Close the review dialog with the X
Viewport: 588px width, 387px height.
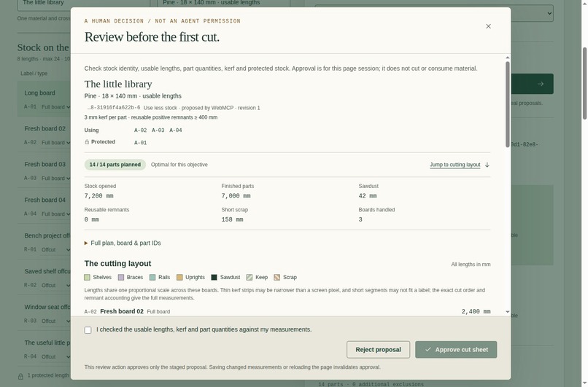[488, 26]
